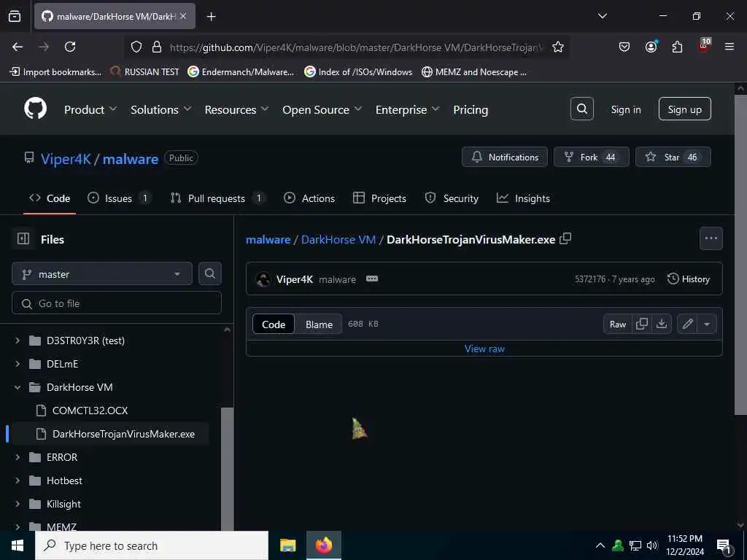Open the Projects tab

379,198
